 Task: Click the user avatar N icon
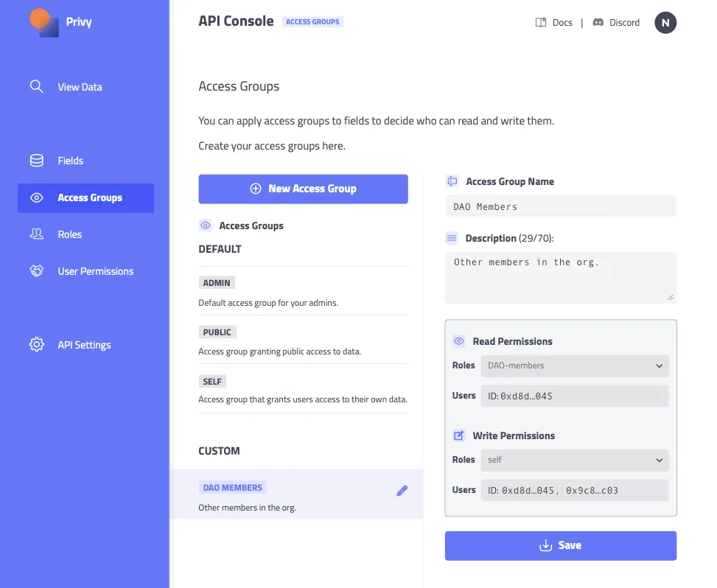665,23
